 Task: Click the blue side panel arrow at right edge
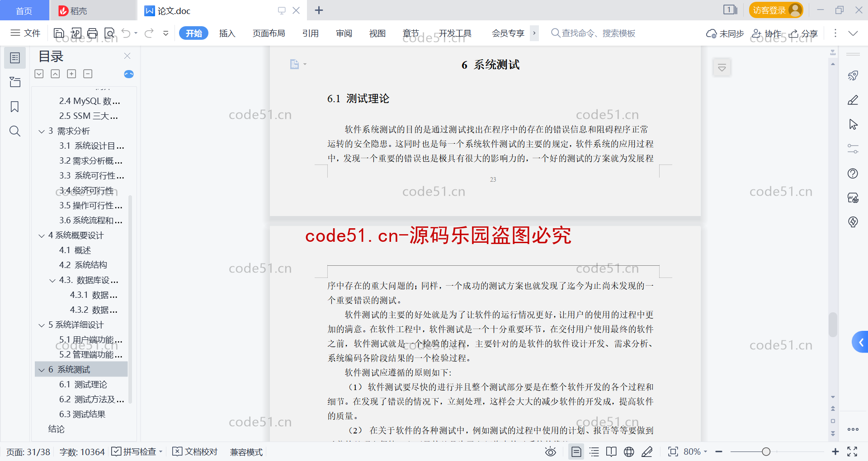(x=861, y=342)
